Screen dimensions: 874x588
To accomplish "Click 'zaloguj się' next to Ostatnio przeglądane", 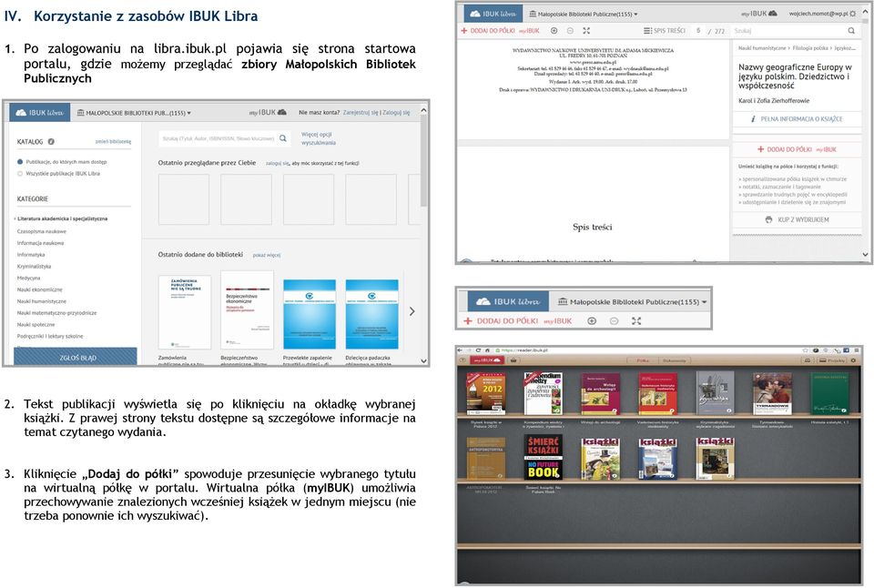I will click(x=277, y=163).
